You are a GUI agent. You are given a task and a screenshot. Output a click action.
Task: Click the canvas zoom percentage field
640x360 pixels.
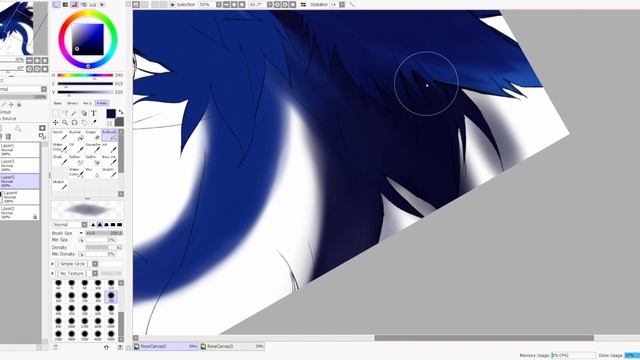tap(207, 4)
